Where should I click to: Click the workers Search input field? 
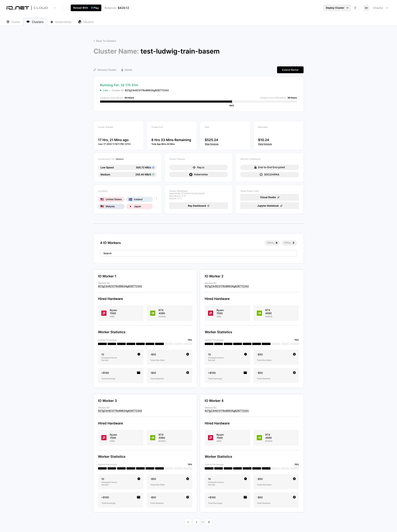(198, 253)
